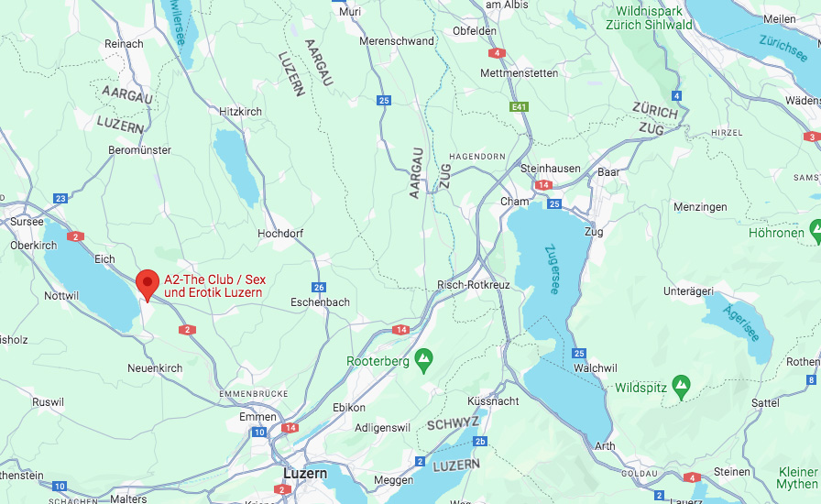Viewport: 821px width, 504px height.
Task: Click the Beromünster town label
Action: tap(140, 150)
